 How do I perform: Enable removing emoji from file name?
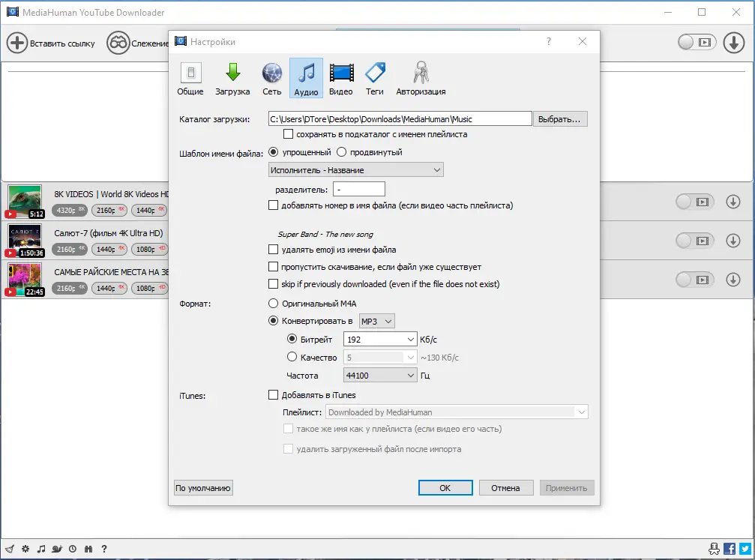coord(273,250)
